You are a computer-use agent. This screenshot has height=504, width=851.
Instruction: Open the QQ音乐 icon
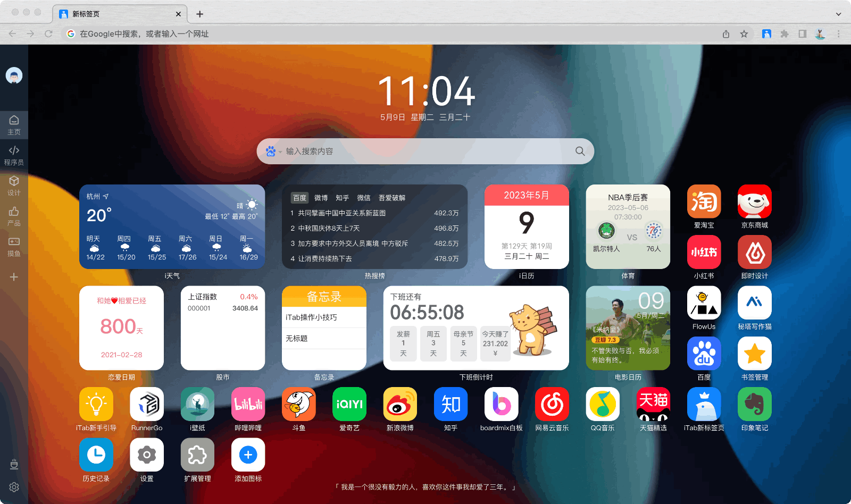(x=603, y=404)
